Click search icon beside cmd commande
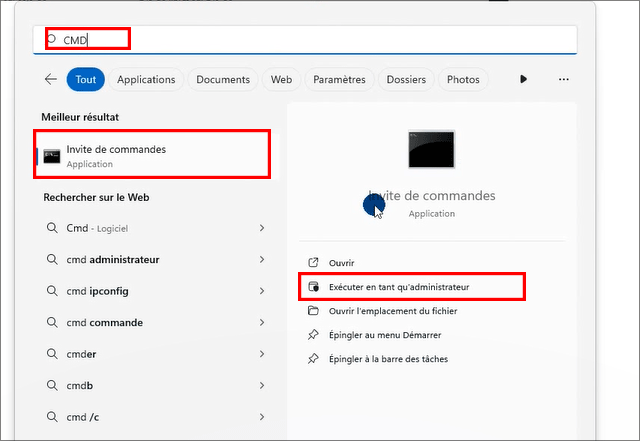The width and height of the screenshot is (640, 441). [52, 322]
